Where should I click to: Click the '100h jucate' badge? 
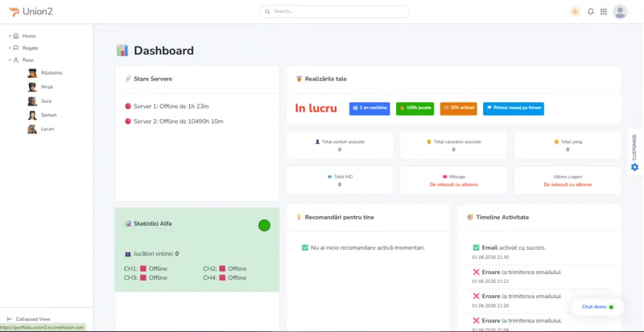(x=415, y=109)
